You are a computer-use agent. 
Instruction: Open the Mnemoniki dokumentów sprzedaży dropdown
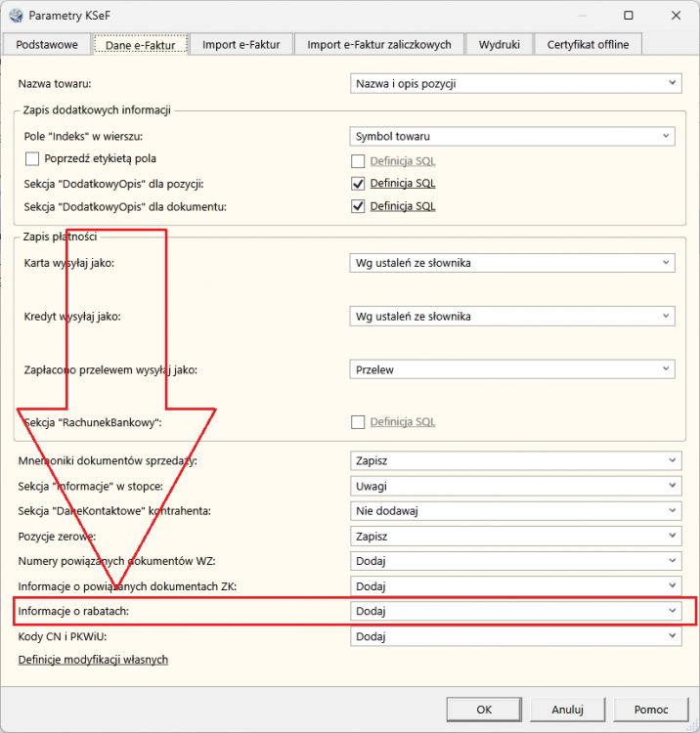tap(516, 461)
